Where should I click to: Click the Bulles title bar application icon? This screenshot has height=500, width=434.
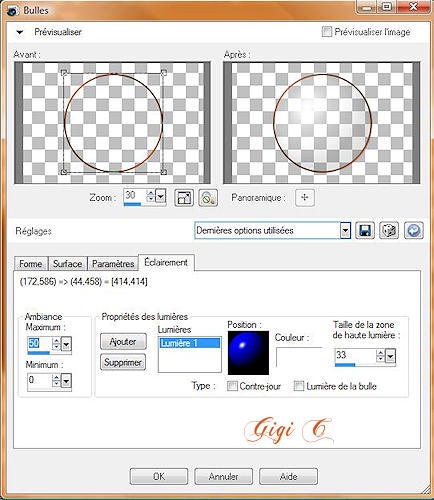click(13, 10)
